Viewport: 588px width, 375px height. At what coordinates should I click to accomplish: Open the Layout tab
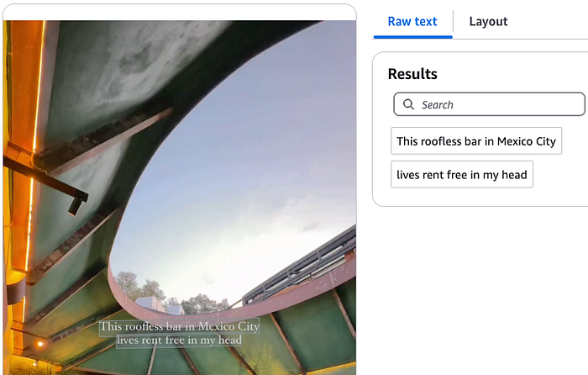pyautogui.click(x=488, y=21)
